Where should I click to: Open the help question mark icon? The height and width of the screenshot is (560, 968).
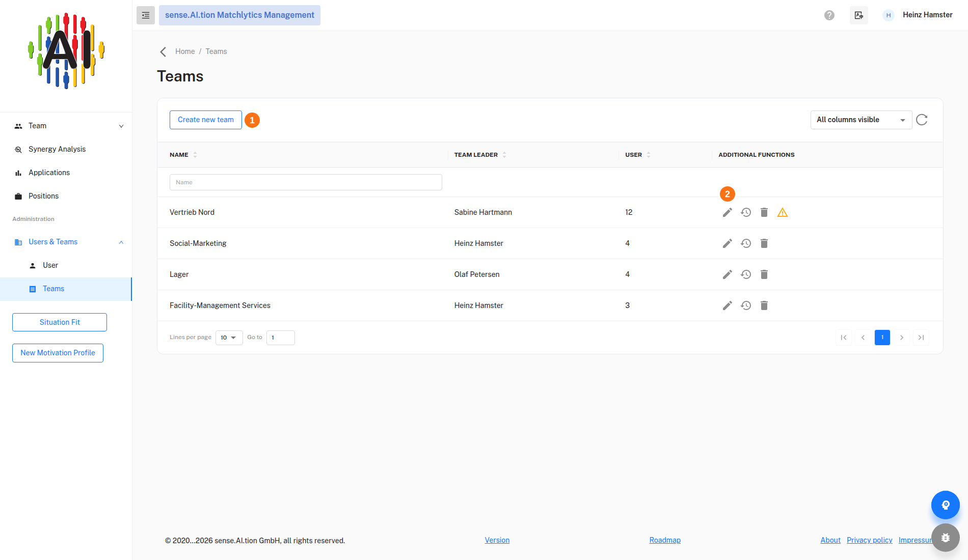[829, 15]
